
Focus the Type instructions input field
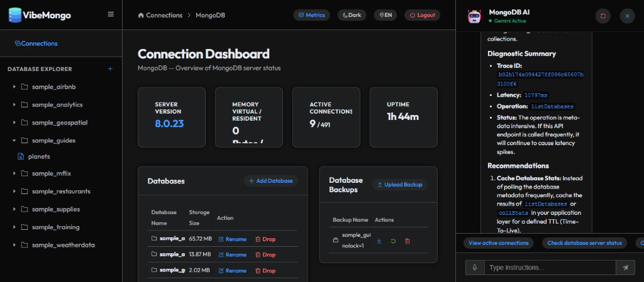pos(550,268)
